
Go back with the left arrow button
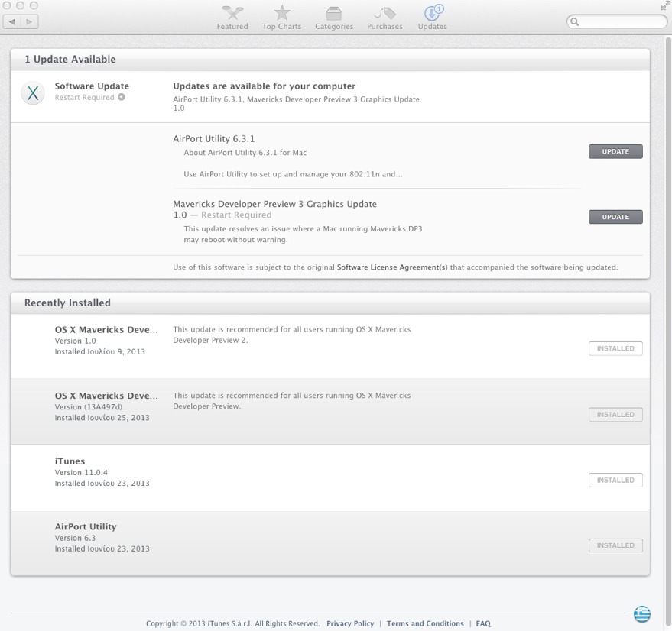coord(12,21)
